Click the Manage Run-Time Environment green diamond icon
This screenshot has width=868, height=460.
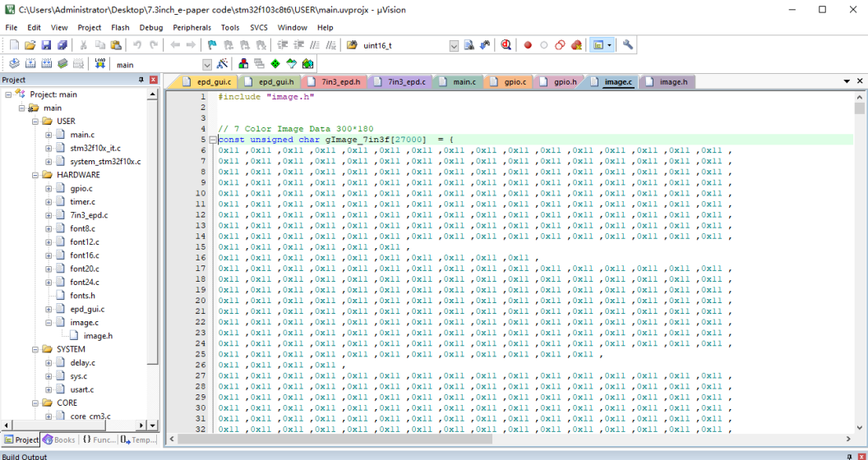275,64
